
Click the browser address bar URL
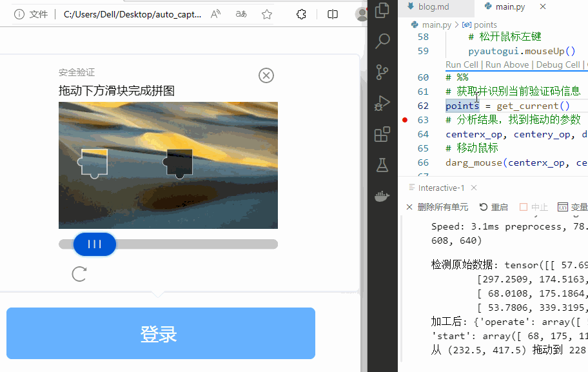pyautogui.click(x=132, y=14)
